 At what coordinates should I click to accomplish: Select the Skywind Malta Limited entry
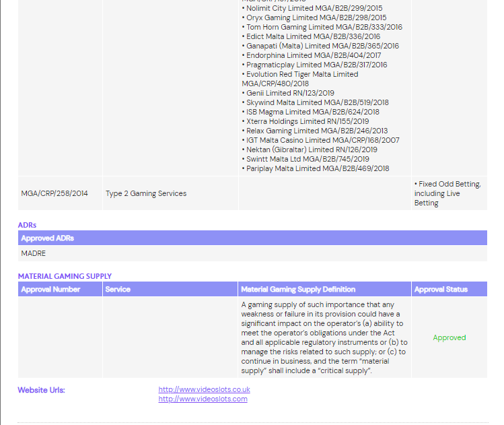[x=315, y=102]
